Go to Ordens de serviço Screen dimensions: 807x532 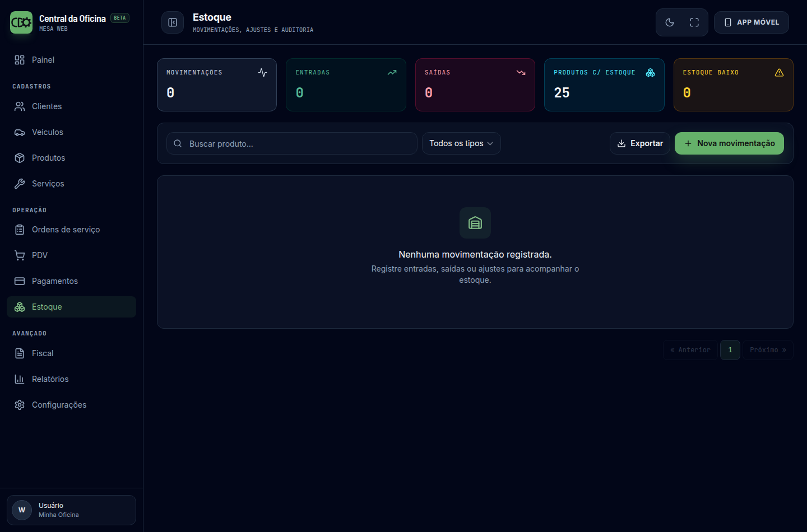tap(71, 230)
